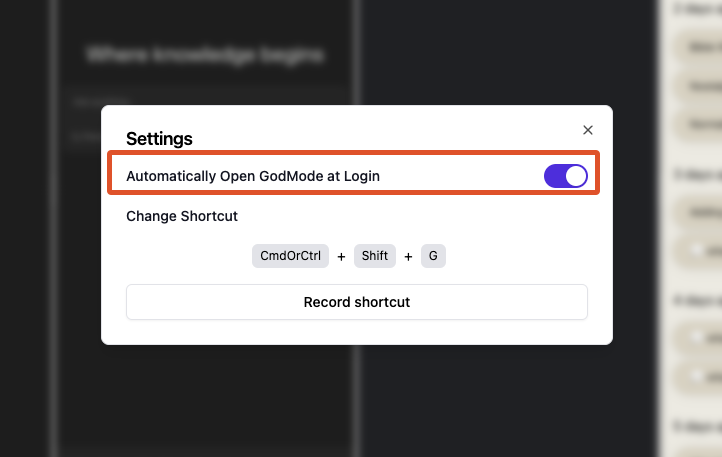Click the dimmed backdrop below the dialog

[356, 400]
